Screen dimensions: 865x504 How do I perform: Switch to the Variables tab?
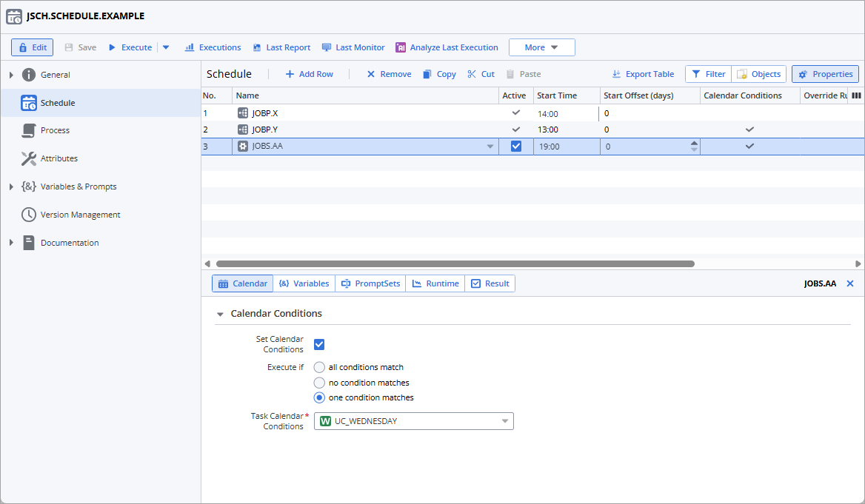tap(306, 283)
